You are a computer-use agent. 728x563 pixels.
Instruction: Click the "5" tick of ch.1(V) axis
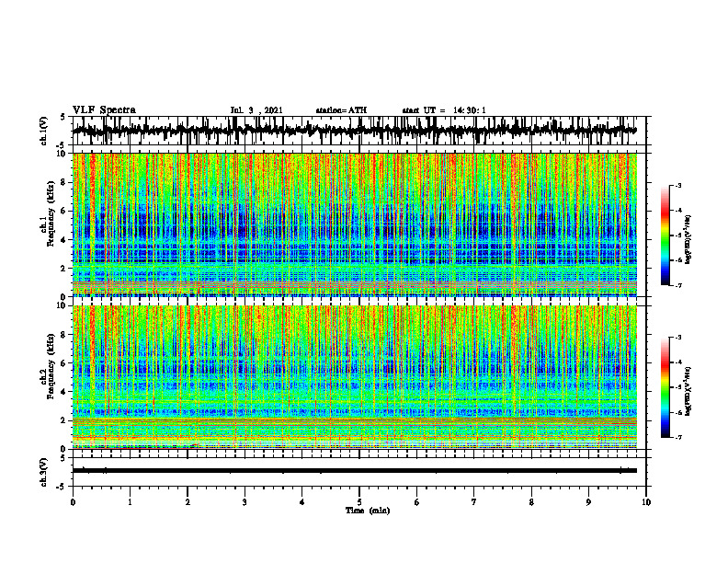pyautogui.click(x=63, y=118)
